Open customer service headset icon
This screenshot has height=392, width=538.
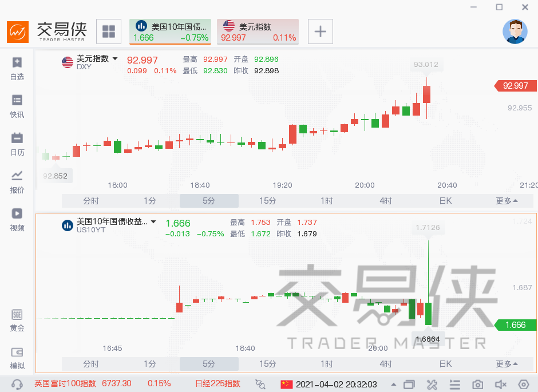point(17,384)
